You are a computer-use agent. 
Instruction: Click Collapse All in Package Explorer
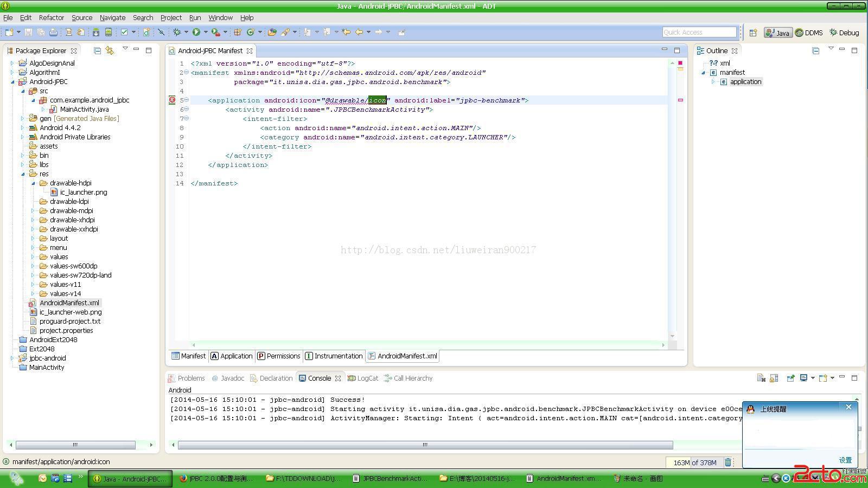[x=97, y=50]
